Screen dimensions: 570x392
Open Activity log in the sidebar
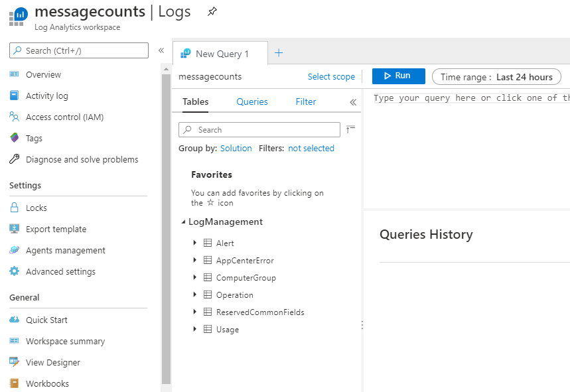pos(47,96)
